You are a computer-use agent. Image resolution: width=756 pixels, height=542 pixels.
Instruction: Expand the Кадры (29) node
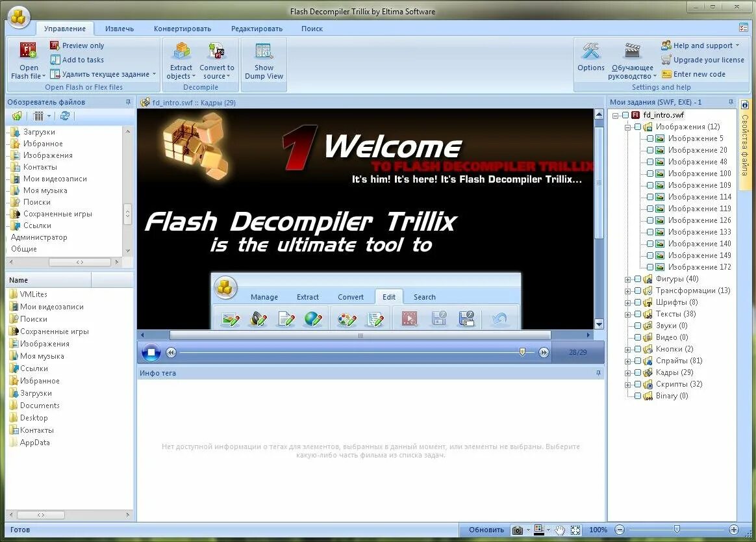pyautogui.click(x=628, y=373)
